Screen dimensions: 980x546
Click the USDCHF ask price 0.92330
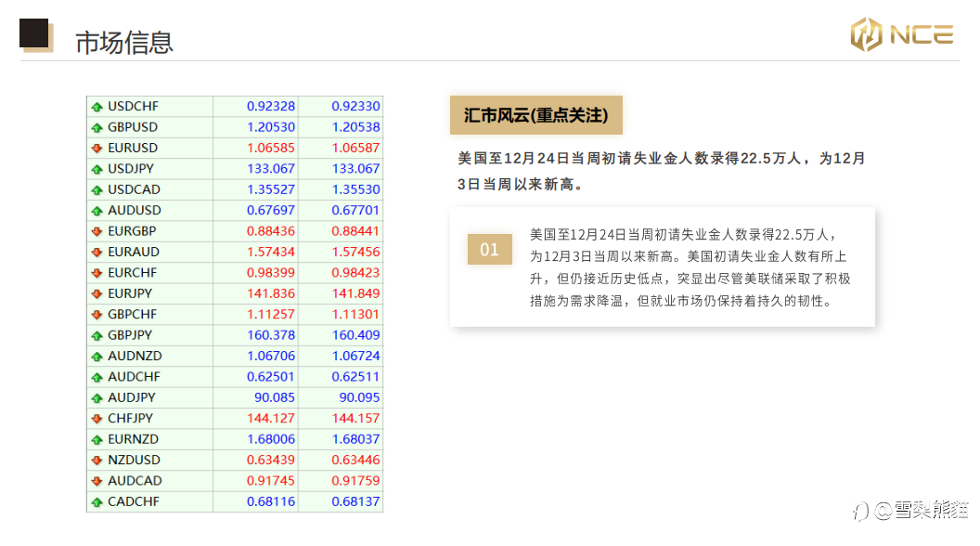click(355, 107)
